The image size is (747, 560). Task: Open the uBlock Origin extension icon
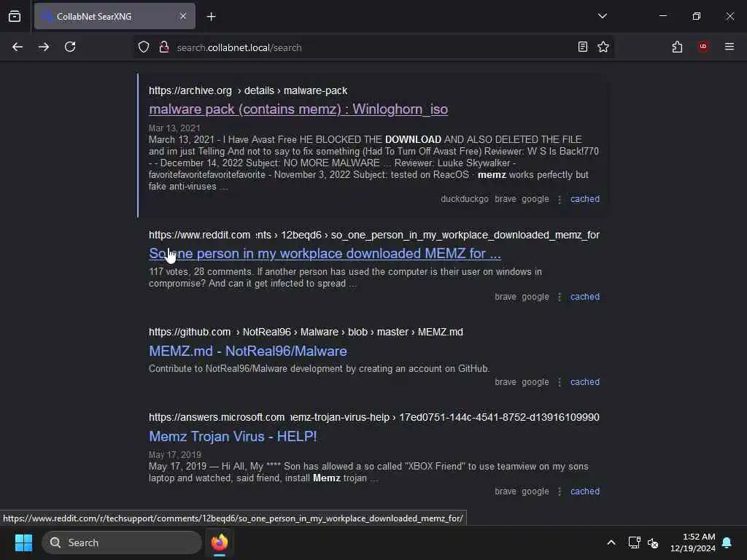(x=703, y=47)
